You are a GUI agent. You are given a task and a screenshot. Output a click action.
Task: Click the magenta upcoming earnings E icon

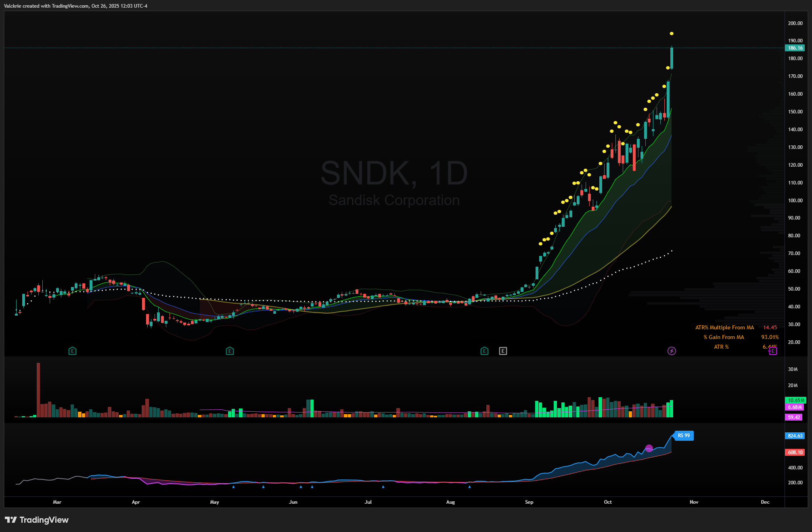pyautogui.click(x=773, y=351)
